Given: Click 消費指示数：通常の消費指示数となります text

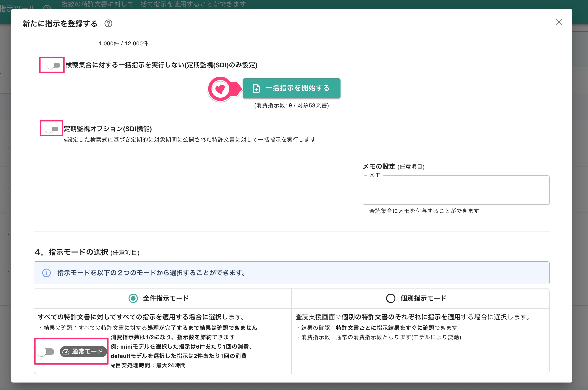Looking at the screenshot, I should point(379,337).
